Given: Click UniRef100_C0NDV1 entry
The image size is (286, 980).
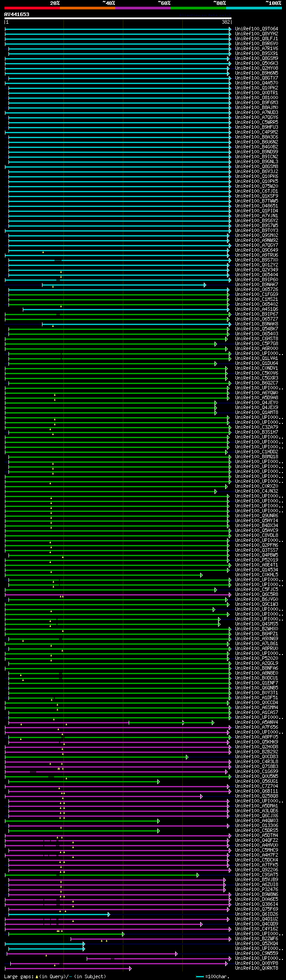Looking at the screenshot, I should [x=257, y=368].
